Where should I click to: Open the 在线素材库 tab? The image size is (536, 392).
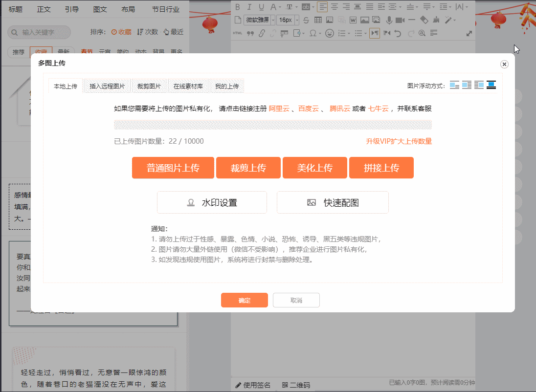point(188,86)
